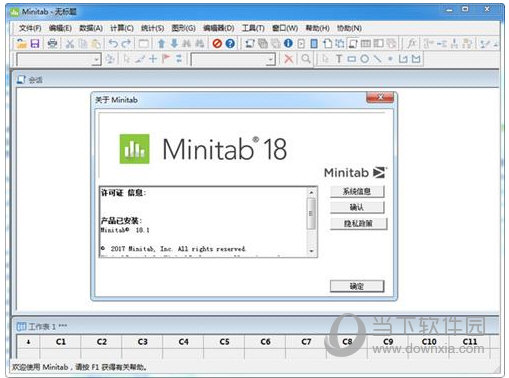509x378 pixels.
Task: Open the 图形(G) menu
Action: (183, 28)
